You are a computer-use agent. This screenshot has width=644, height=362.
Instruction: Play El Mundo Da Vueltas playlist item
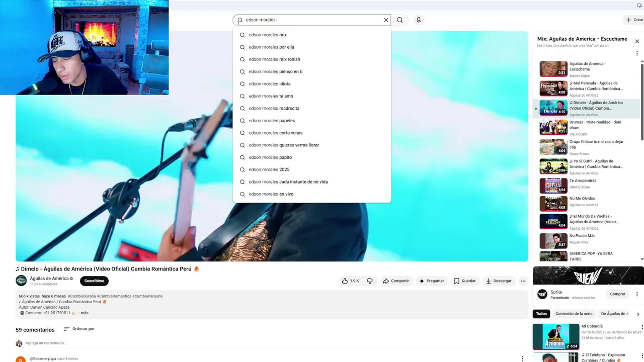click(x=588, y=222)
